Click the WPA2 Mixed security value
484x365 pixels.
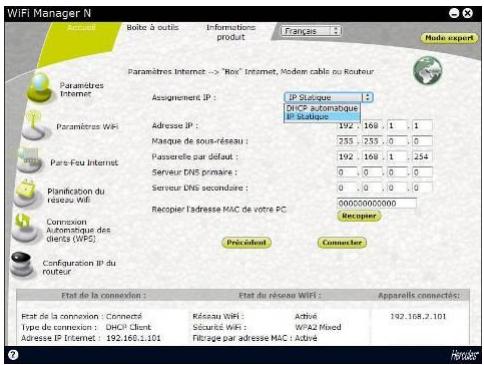pyautogui.click(x=318, y=327)
